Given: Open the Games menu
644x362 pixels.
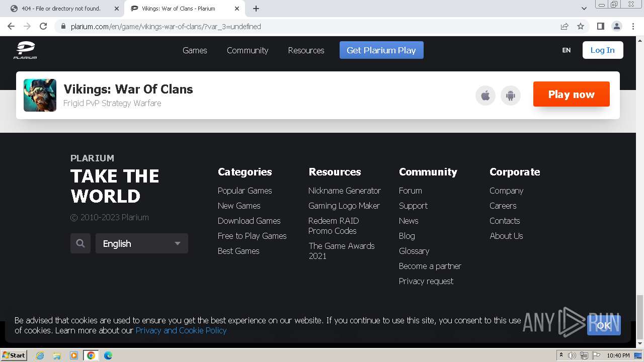Looking at the screenshot, I should 195,50.
